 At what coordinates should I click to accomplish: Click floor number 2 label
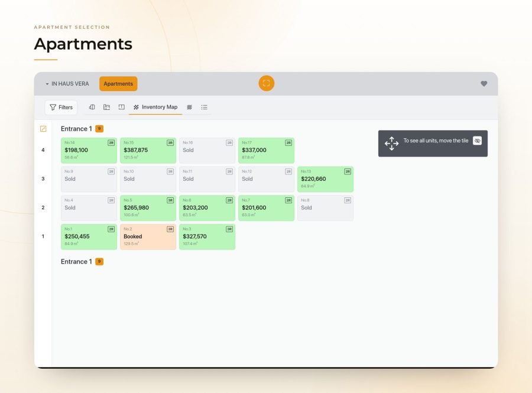pos(43,207)
